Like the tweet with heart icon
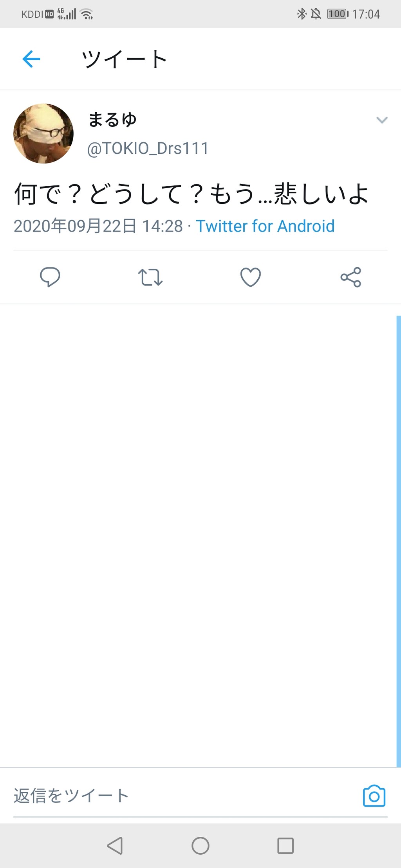 coord(251,277)
